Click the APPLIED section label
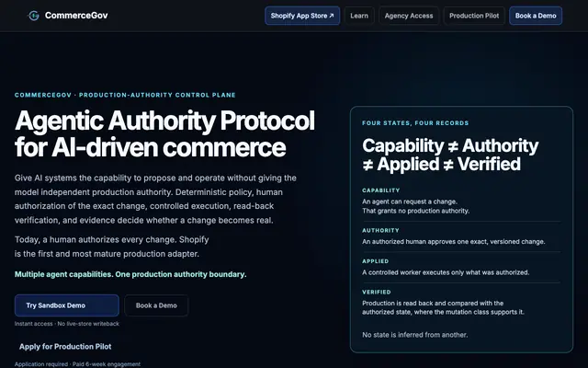588x368 pixels. pos(376,261)
